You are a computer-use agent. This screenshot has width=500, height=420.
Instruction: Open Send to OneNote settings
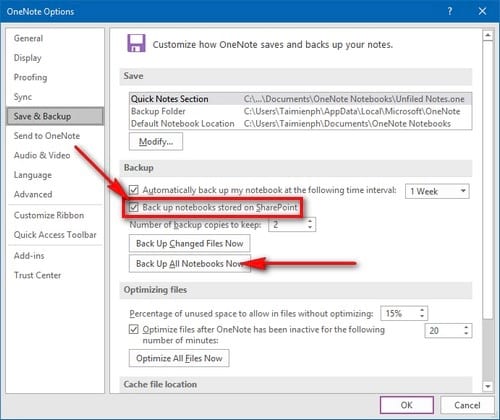(47, 136)
